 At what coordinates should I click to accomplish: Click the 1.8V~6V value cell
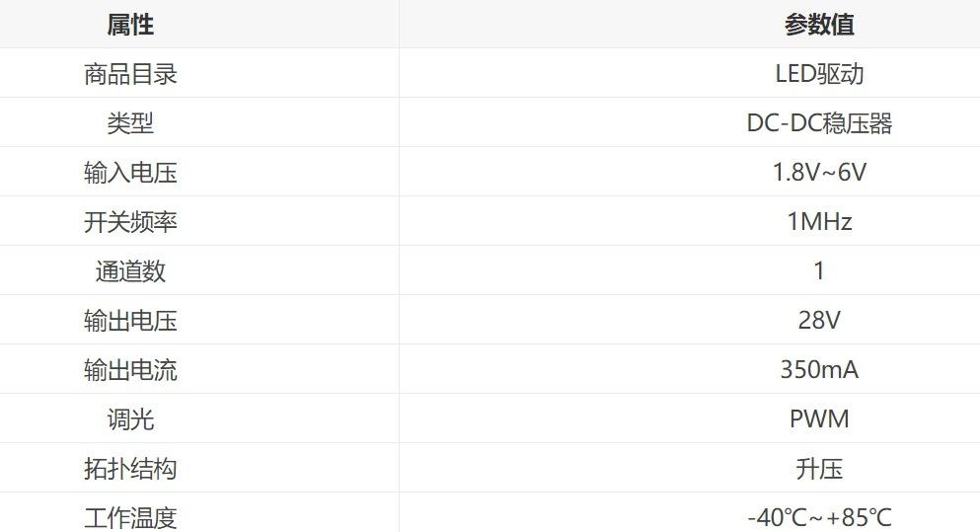[x=818, y=173]
